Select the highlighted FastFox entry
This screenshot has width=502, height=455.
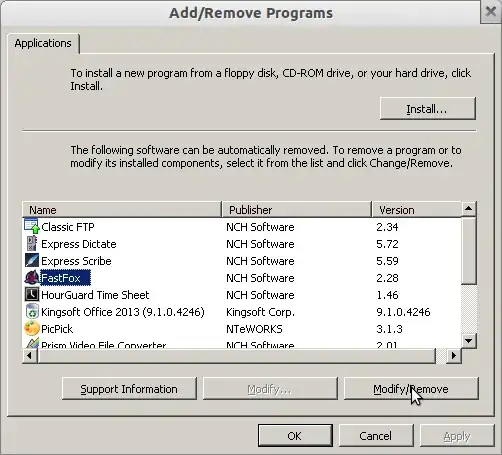[x=65, y=278]
